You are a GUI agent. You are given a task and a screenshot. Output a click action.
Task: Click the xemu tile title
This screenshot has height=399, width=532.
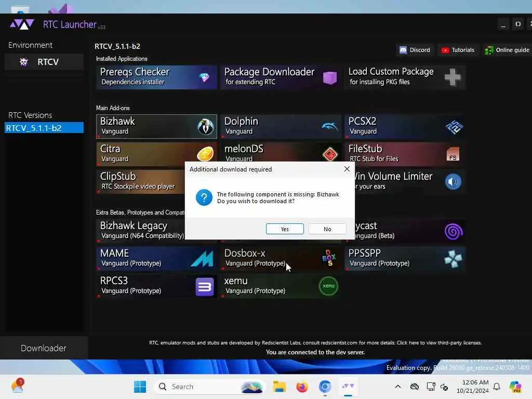236,281
